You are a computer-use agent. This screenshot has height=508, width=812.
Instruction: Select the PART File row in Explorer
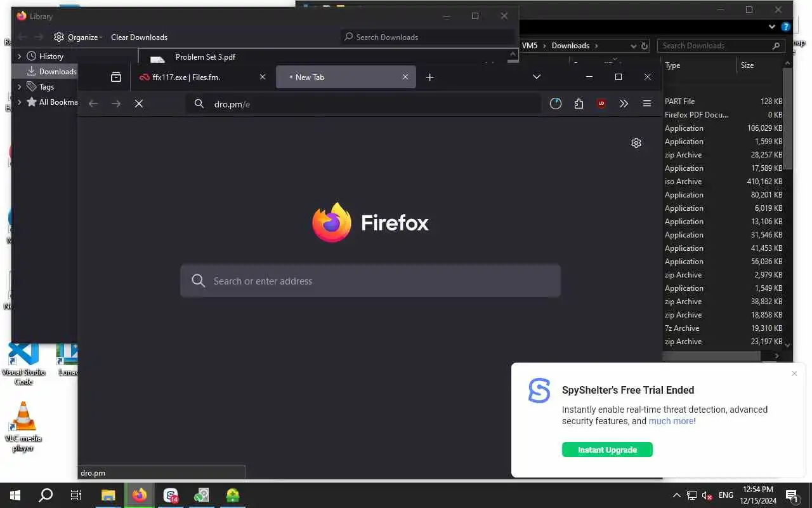[723, 102]
